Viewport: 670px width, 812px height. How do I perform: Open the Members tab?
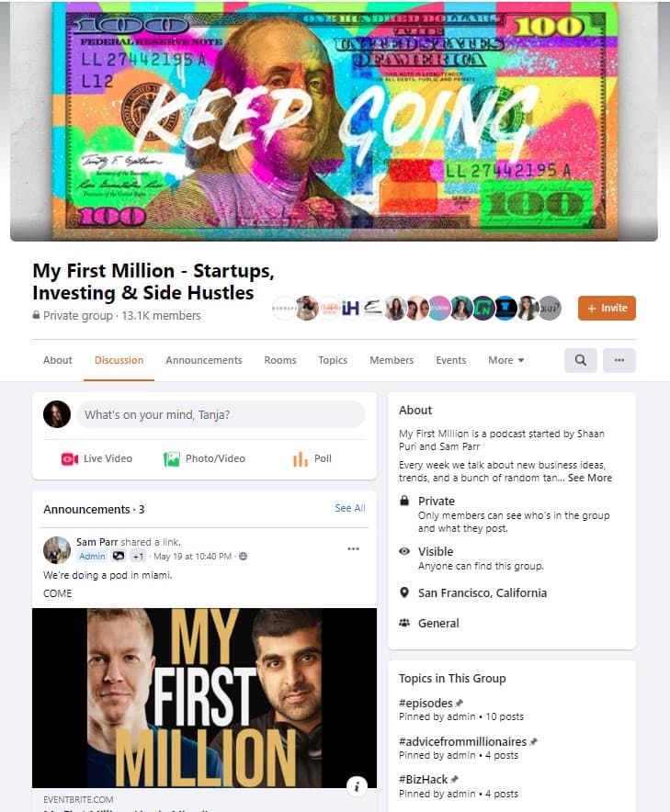[392, 360]
